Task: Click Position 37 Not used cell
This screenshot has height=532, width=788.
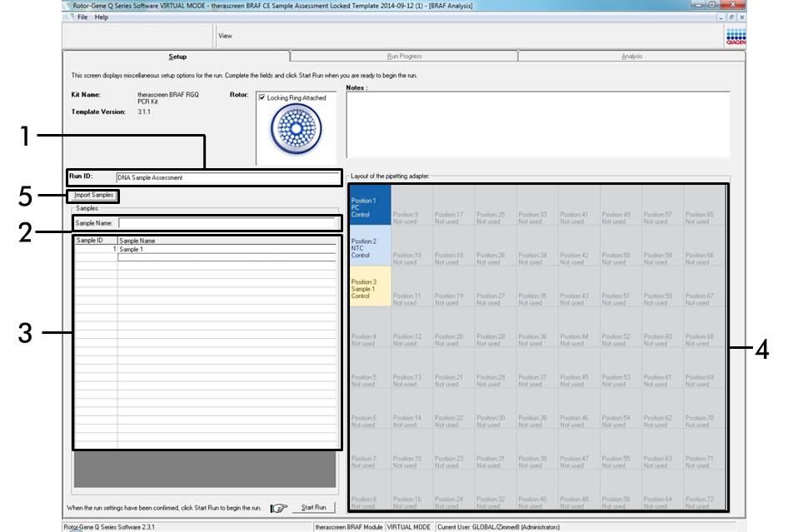Action: pos(537,367)
